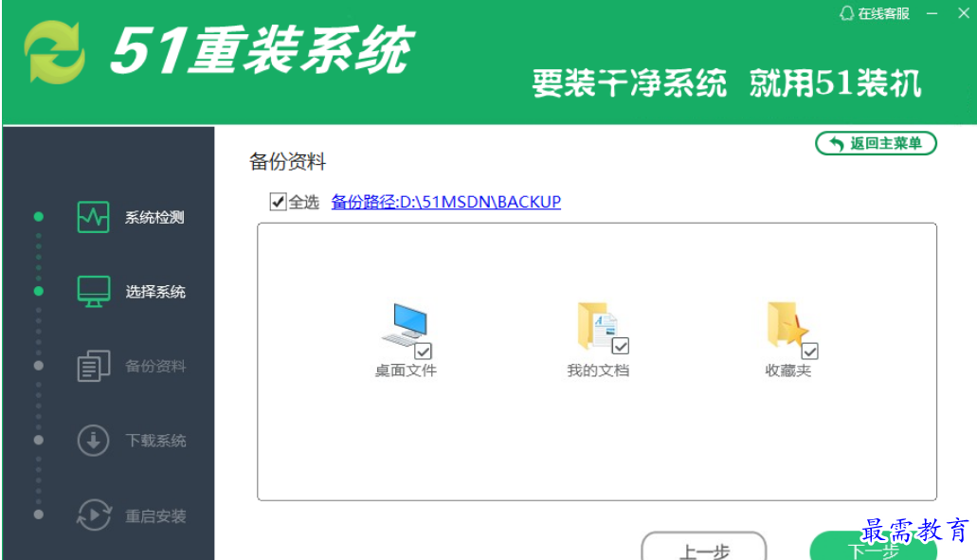Close the 51重装系统 window

pyautogui.click(x=964, y=13)
